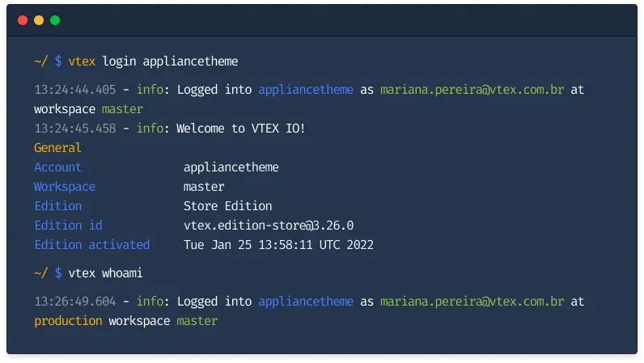Screen dimensions: 644x363
Task: Click the 'vtex whoami' command text
Action: (x=105, y=273)
